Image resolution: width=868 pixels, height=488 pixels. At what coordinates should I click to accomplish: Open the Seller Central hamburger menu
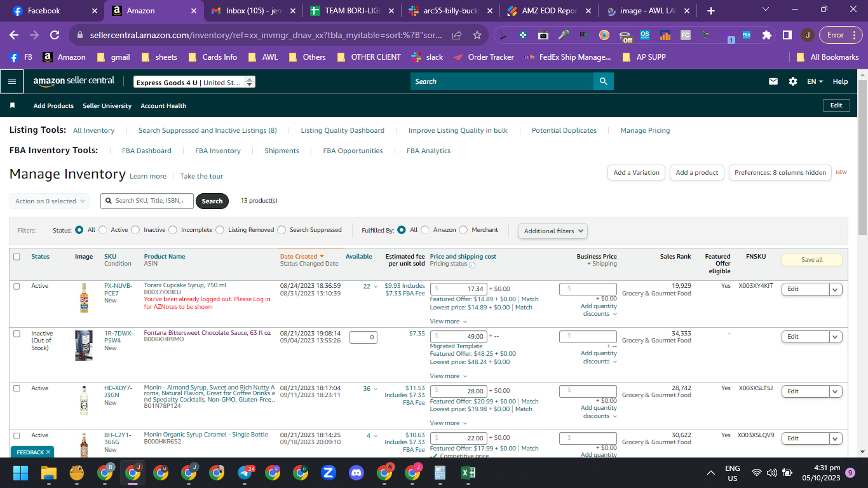coord(12,81)
